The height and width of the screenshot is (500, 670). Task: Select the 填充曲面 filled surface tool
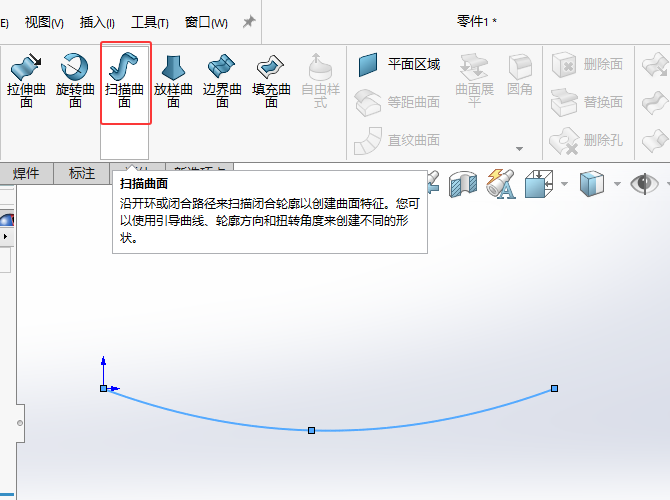click(271, 80)
